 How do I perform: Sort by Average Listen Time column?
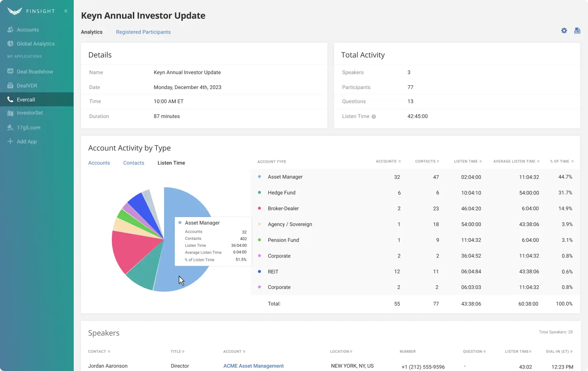(516, 161)
